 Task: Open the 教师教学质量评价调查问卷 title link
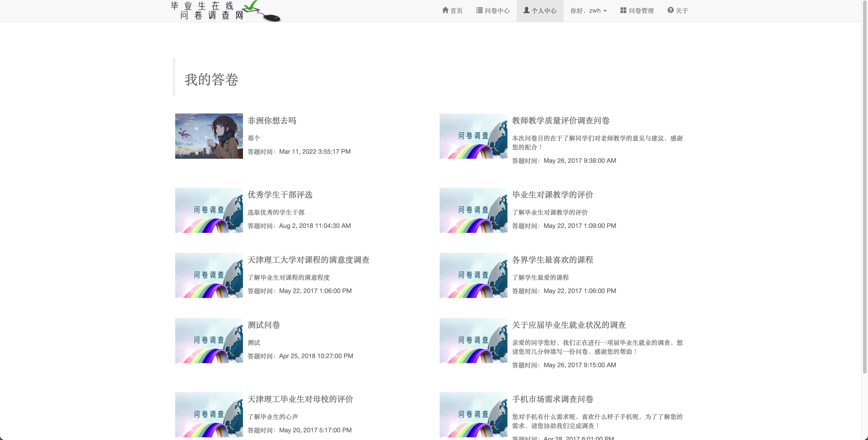[560, 121]
